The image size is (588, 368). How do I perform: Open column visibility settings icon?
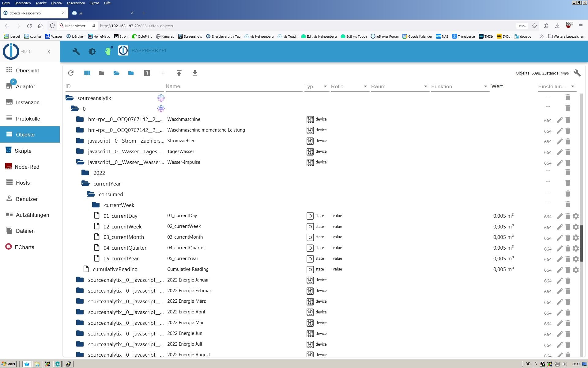(87, 73)
